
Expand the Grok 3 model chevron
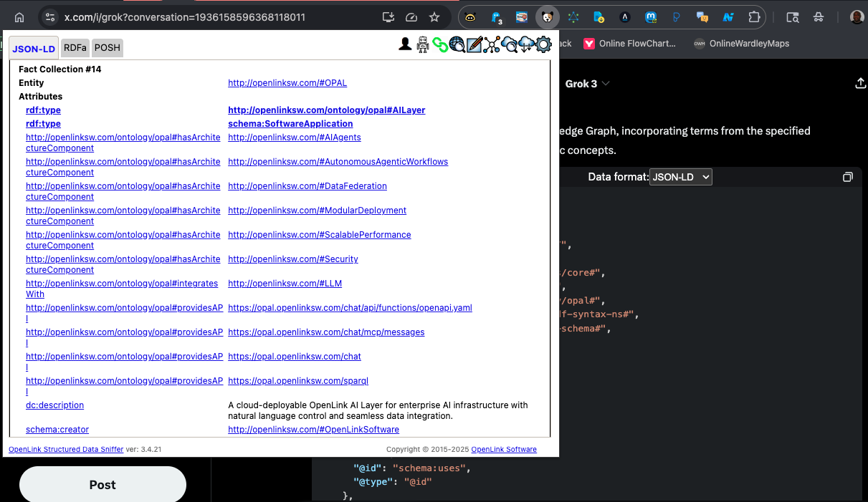606,84
